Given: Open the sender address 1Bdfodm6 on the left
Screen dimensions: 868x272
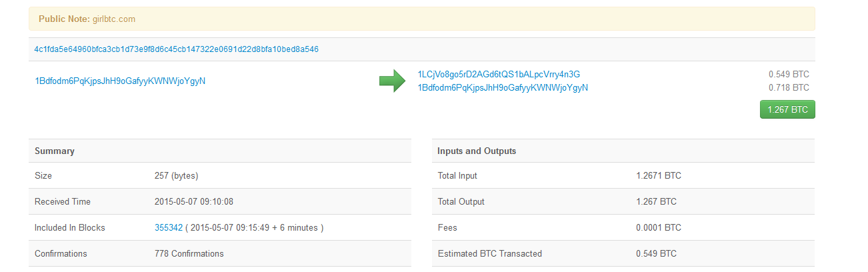Looking at the screenshot, I should 120,81.
